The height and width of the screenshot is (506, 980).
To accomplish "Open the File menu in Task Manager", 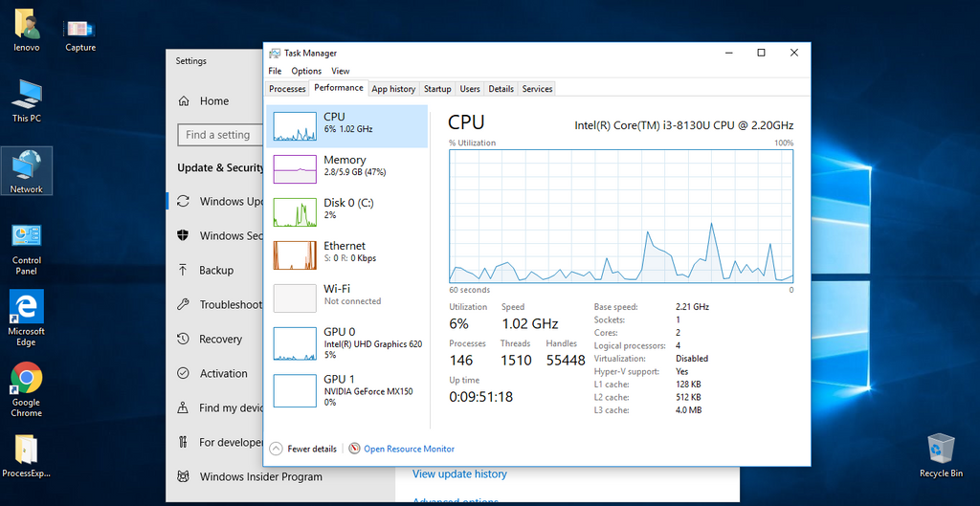I will click(x=275, y=71).
